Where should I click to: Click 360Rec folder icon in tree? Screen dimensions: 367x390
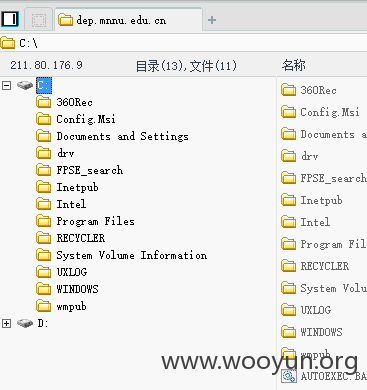tap(44, 102)
